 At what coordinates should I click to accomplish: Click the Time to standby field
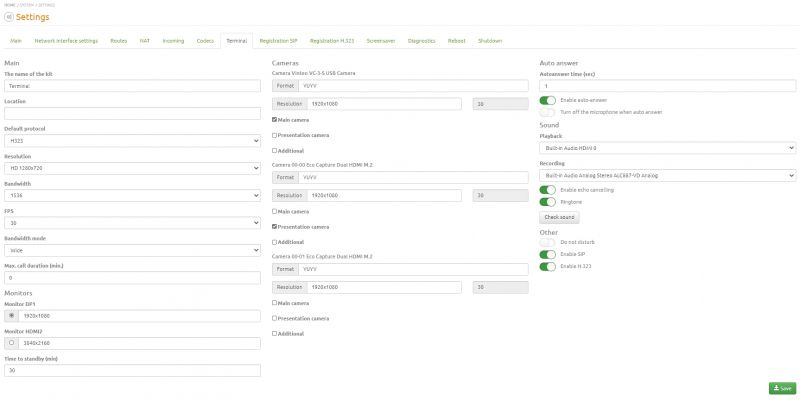[132, 370]
